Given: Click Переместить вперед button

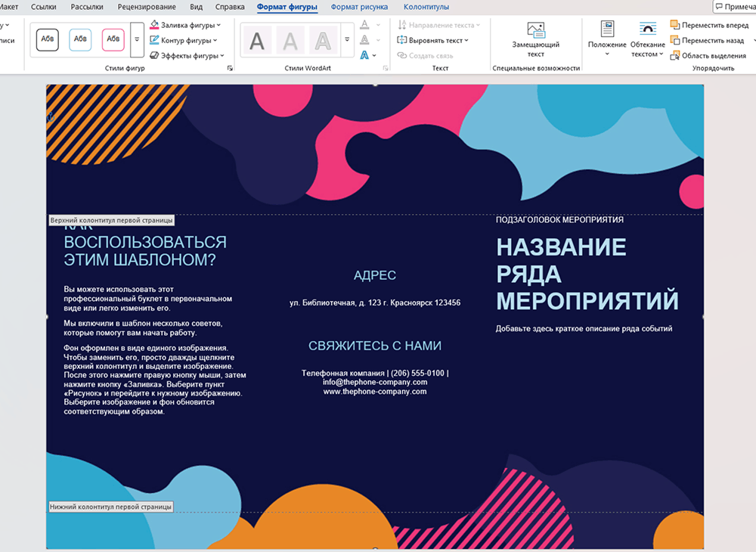Looking at the screenshot, I should [710, 25].
